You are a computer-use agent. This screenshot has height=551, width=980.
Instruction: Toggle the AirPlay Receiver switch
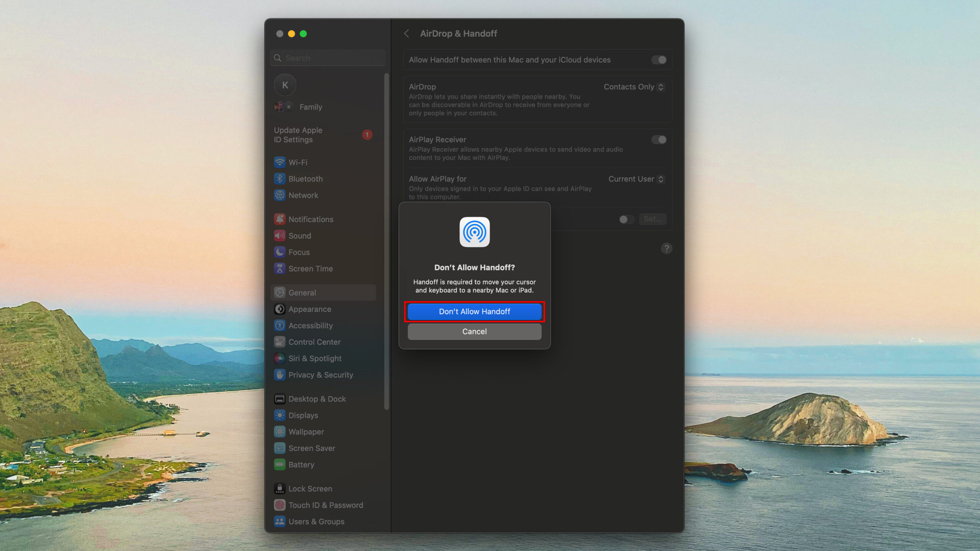click(x=658, y=139)
